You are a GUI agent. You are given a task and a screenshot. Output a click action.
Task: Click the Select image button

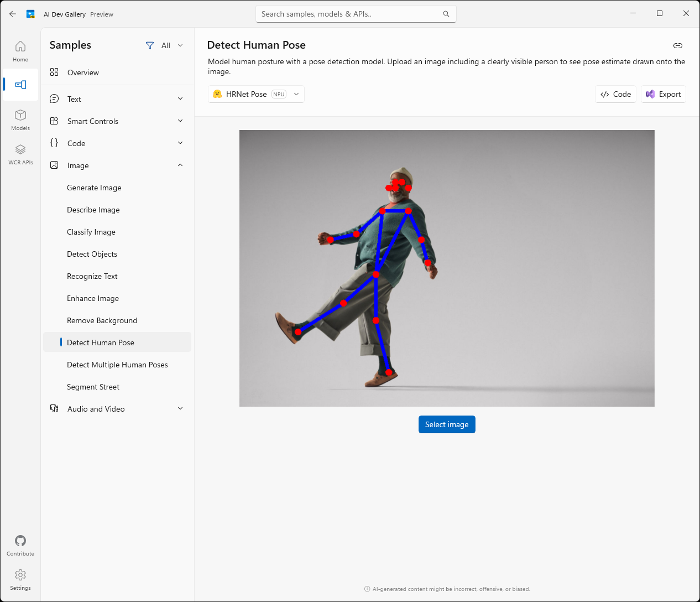[447, 424]
